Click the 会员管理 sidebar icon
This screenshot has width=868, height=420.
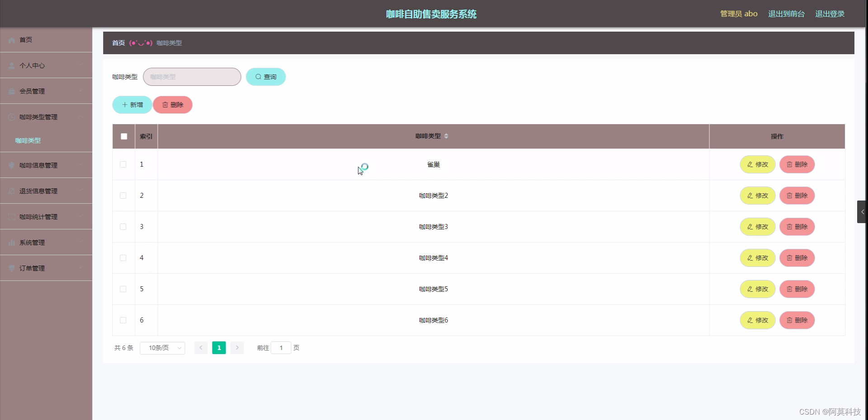coord(11,91)
